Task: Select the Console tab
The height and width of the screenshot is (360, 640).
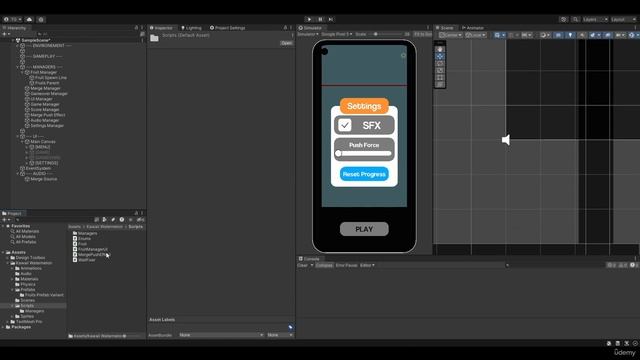Action: [309, 259]
